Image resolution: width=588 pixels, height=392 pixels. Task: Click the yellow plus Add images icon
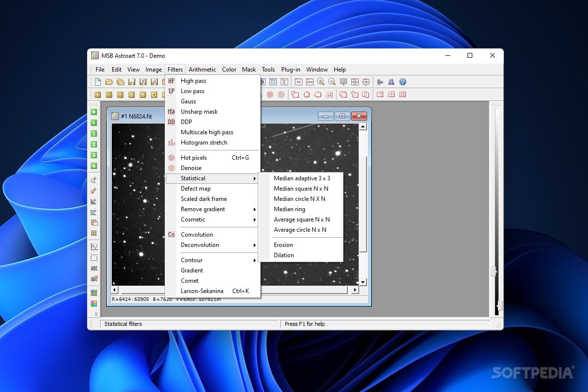click(98, 95)
